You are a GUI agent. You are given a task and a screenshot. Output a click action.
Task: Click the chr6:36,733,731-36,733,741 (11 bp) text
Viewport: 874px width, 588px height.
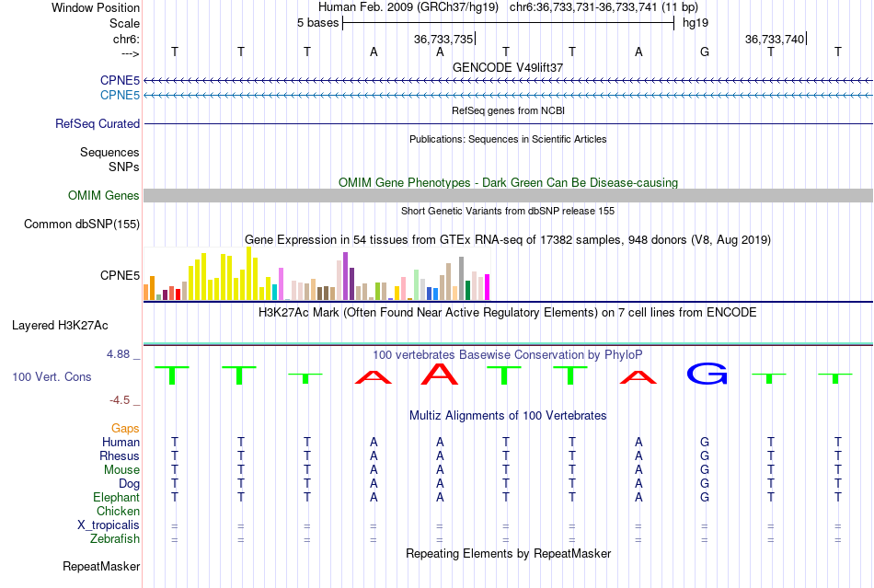(604, 7)
